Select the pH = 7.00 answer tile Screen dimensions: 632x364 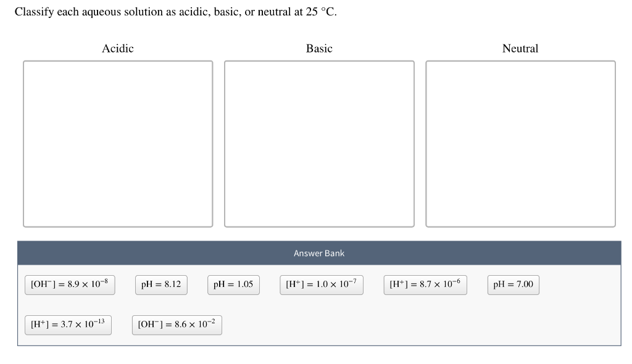pyautogui.click(x=513, y=284)
